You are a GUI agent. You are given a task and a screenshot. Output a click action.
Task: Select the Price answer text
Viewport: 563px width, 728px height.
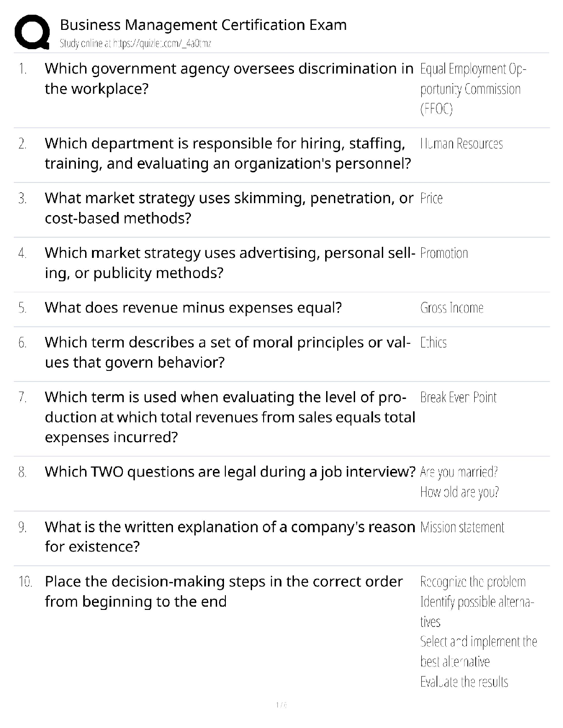pos(431,199)
